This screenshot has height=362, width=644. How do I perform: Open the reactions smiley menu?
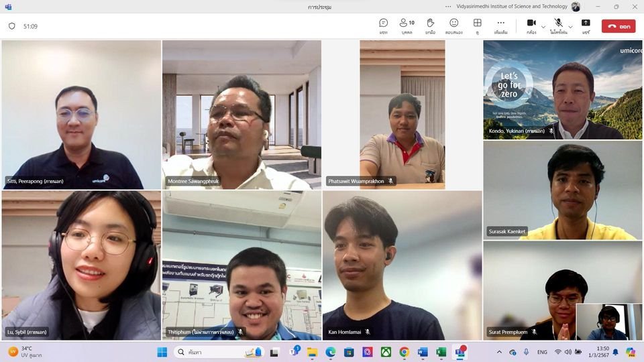pyautogui.click(x=453, y=25)
